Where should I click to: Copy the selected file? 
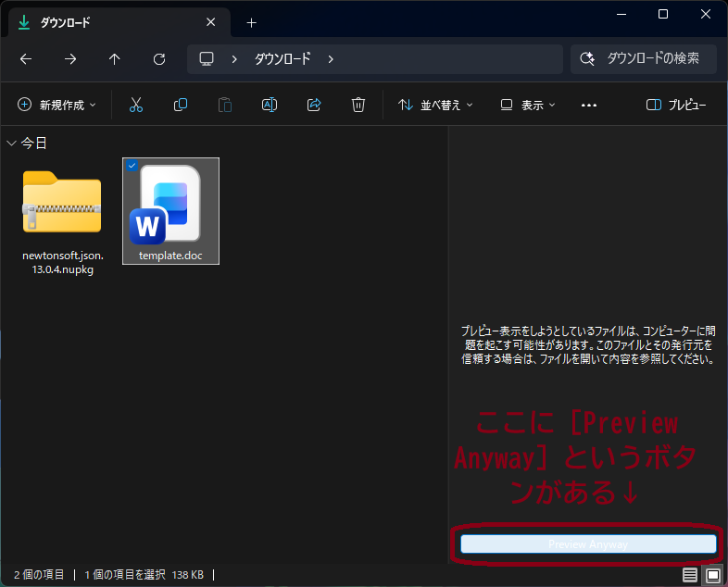coord(180,105)
